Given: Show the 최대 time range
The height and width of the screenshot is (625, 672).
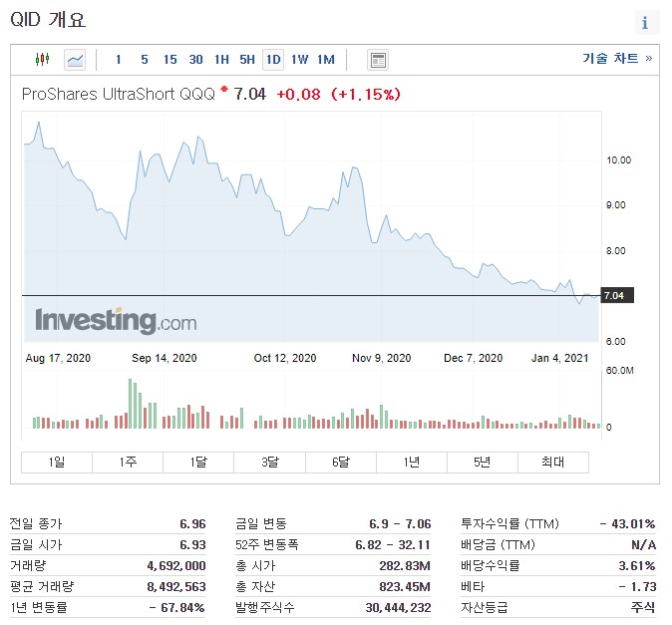Looking at the screenshot, I should pos(553,462).
